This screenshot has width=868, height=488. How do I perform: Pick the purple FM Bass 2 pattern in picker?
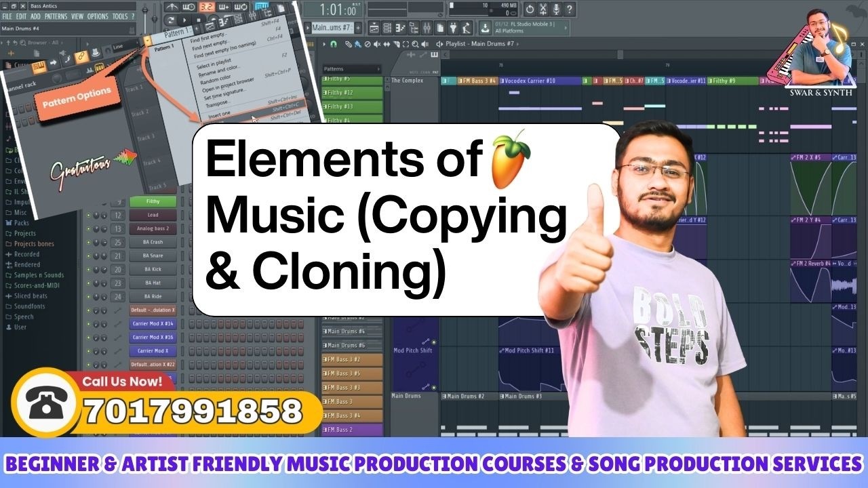(x=353, y=430)
